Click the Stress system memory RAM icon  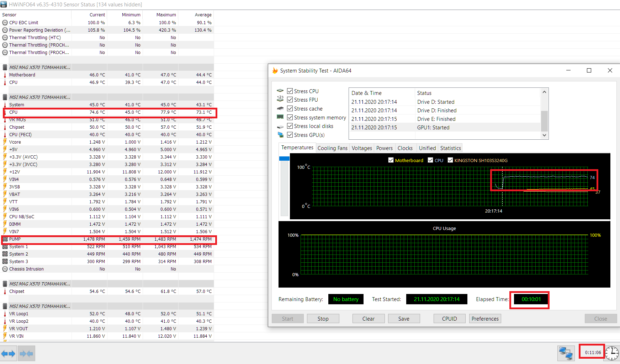281,117
